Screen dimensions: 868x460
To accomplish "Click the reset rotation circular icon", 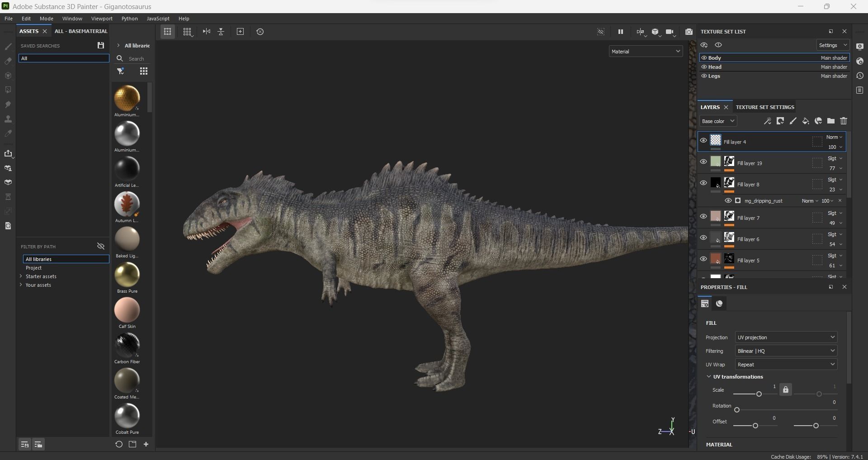I will 260,32.
